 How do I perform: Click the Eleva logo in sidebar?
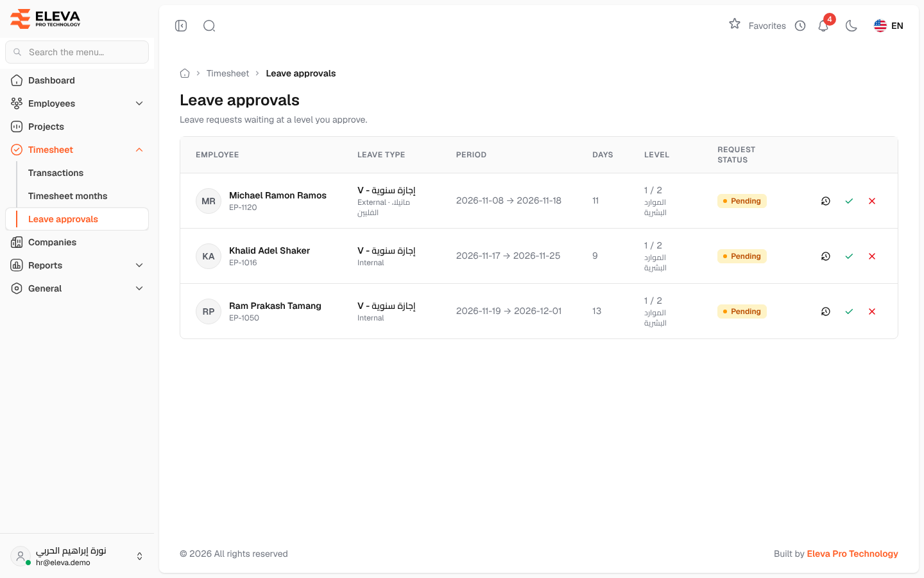tap(46, 19)
